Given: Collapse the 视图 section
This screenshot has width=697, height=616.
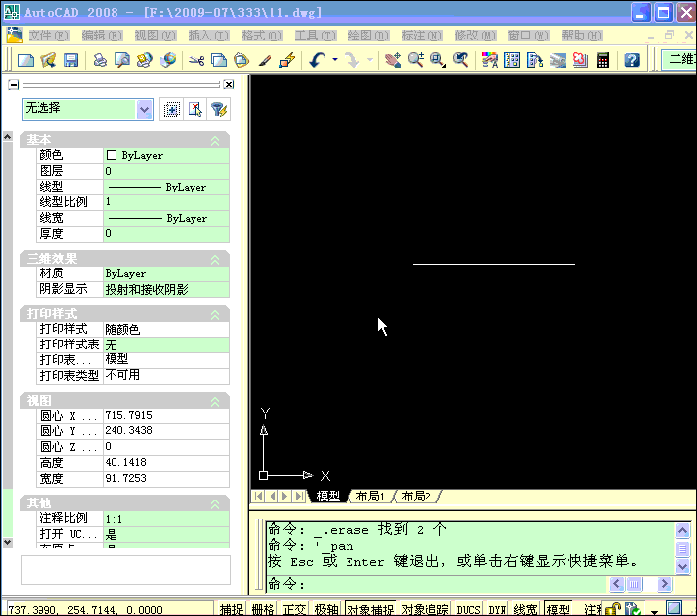Looking at the screenshot, I should pos(215,402).
